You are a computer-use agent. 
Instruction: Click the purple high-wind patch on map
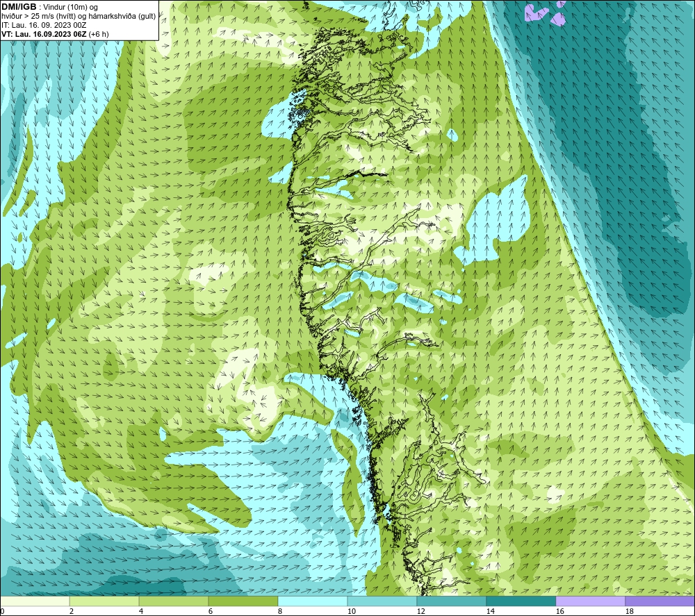[534, 12]
